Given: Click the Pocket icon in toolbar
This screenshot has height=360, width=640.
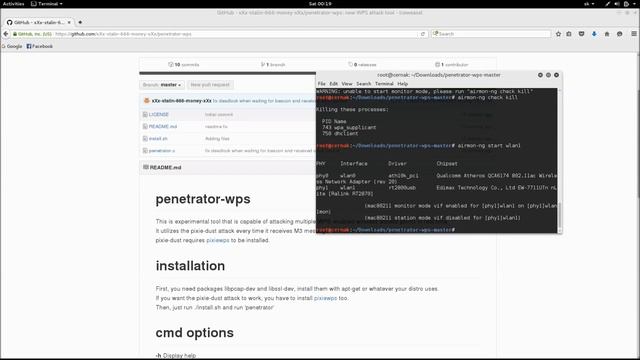Looking at the screenshot, I should click(x=582, y=34).
